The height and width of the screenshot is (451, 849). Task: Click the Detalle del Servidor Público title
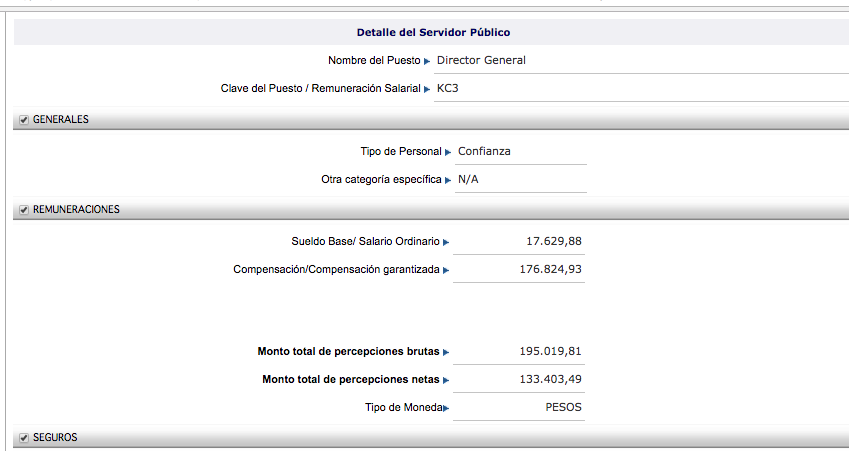(x=433, y=33)
